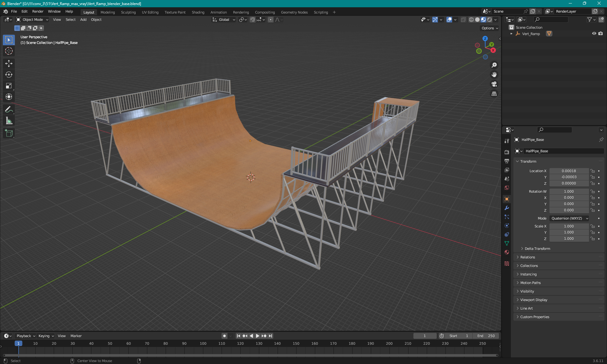The height and width of the screenshot is (364, 607).
Task: Expand the Delta Transform panel
Action: [537, 249]
